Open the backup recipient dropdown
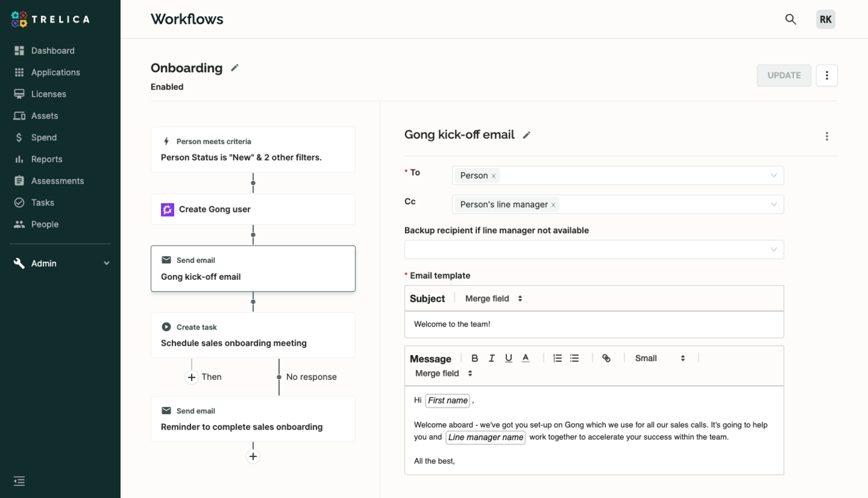Viewport: 868px width, 498px height. pos(594,250)
